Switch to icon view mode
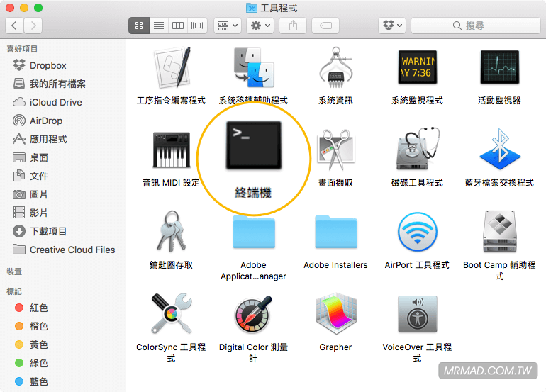Screen dimensions: 546x392 pos(138,26)
